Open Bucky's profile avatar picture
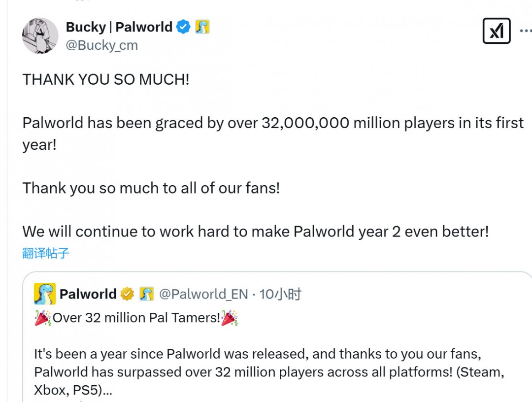Viewport: 532px width, 402px height. (x=40, y=35)
